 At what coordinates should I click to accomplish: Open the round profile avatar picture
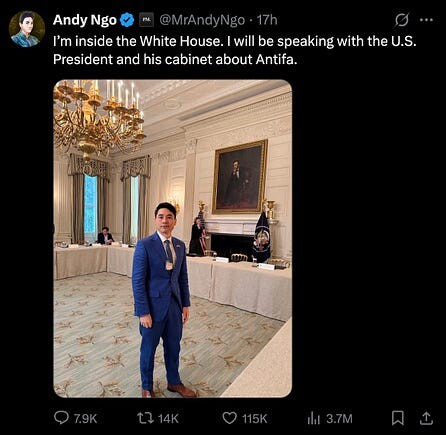(27, 29)
